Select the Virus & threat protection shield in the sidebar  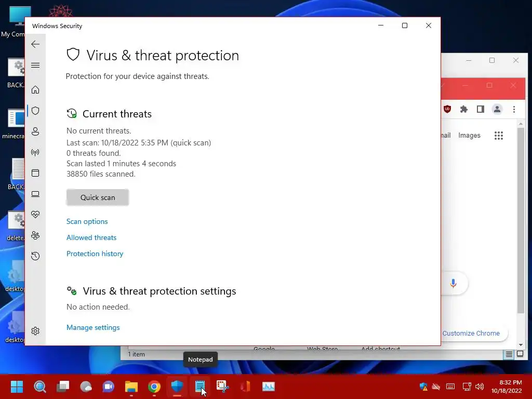(x=35, y=111)
